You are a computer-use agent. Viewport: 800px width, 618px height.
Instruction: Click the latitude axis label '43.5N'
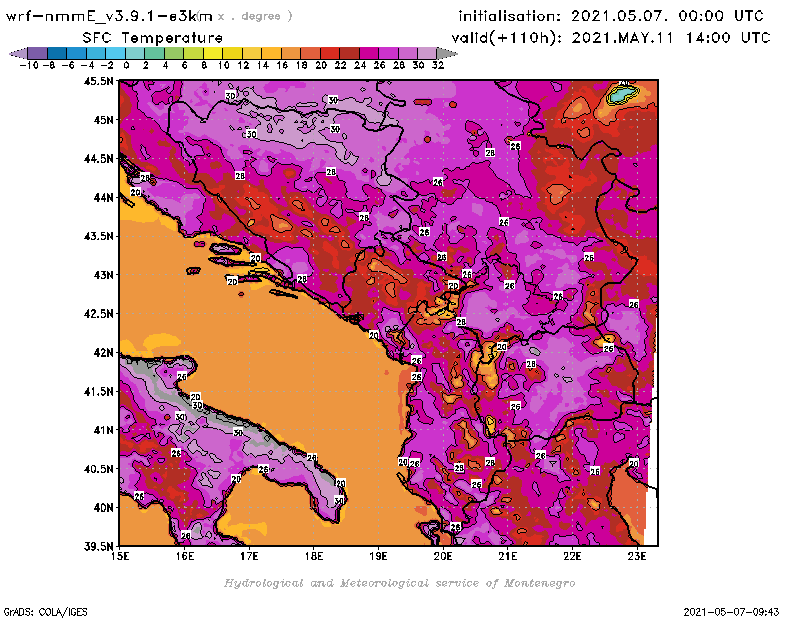coord(98,236)
